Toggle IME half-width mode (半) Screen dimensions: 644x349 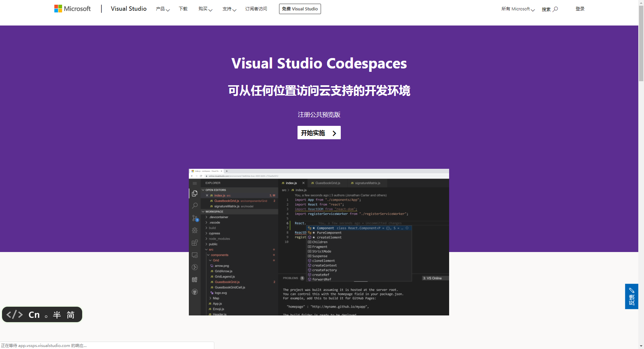57,315
